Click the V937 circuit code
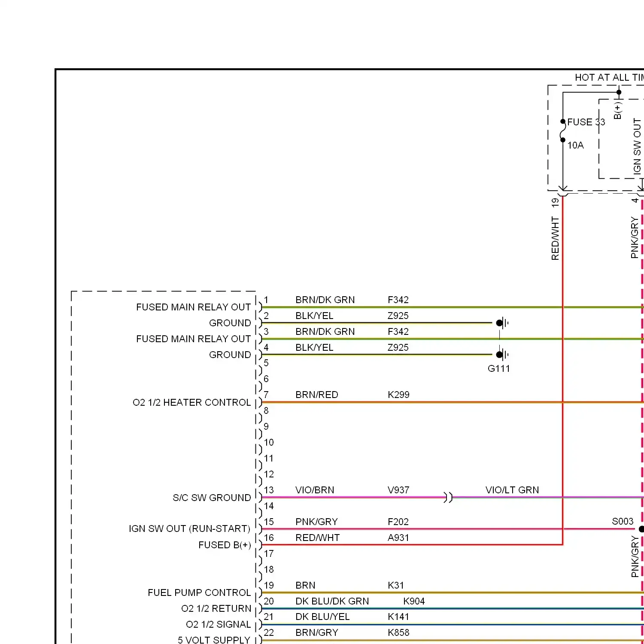644x644 pixels. point(398,490)
